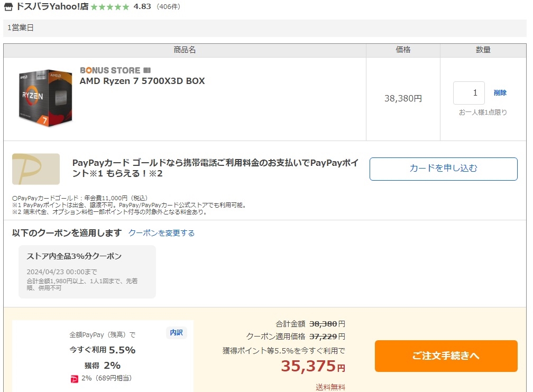The width and height of the screenshot is (533, 392).
Task: Open the 406件 review count
Action: [x=168, y=7]
